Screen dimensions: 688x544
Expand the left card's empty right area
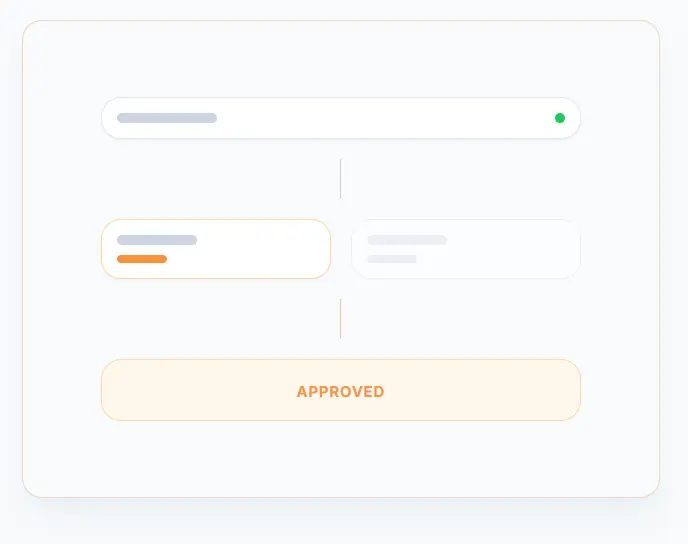pyautogui.click(x=270, y=249)
